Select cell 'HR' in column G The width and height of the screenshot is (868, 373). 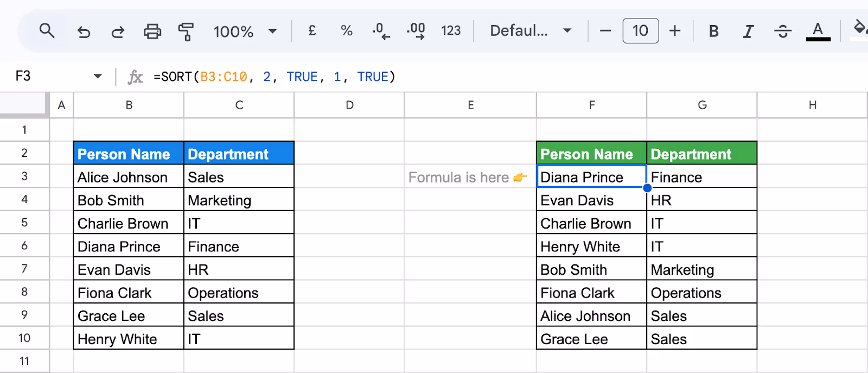pyautogui.click(x=702, y=200)
